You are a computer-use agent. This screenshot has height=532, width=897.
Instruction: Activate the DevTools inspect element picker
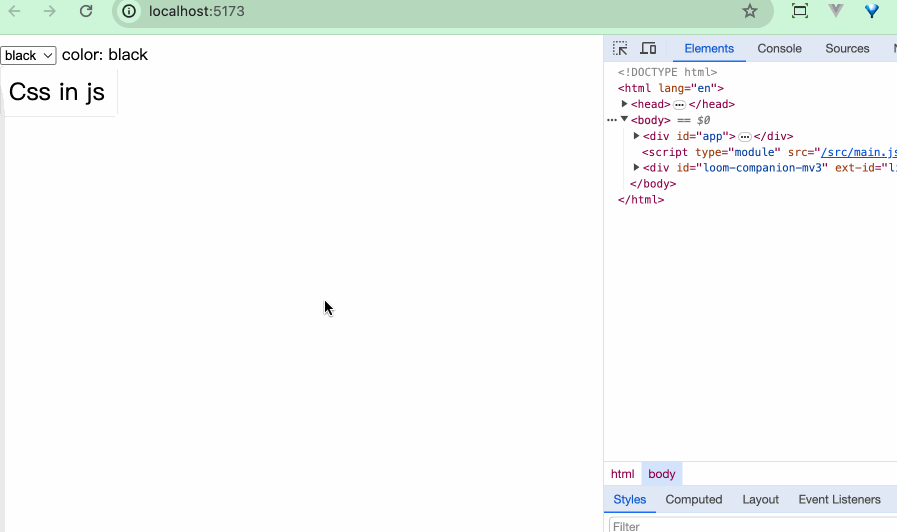tap(620, 48)
